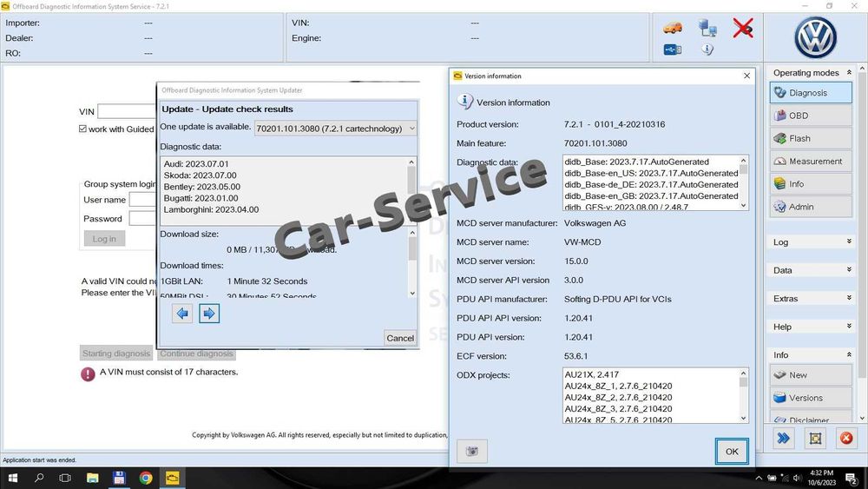Image resolution: width=868 pixels, height=489 pixels.
Task: Select AU24x_8Z_2, 2.7.6_210420 ODX project
Action: (x=618, y=398)
